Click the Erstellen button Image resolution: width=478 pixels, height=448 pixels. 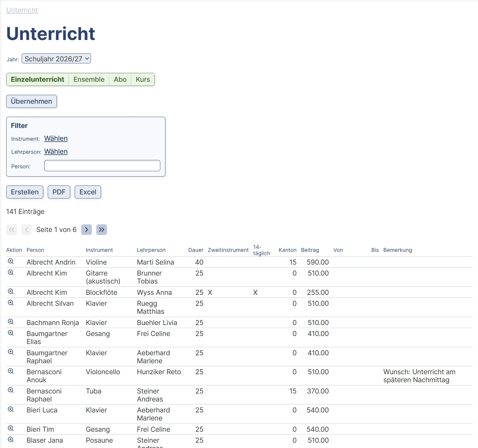[x=25, y=192]
